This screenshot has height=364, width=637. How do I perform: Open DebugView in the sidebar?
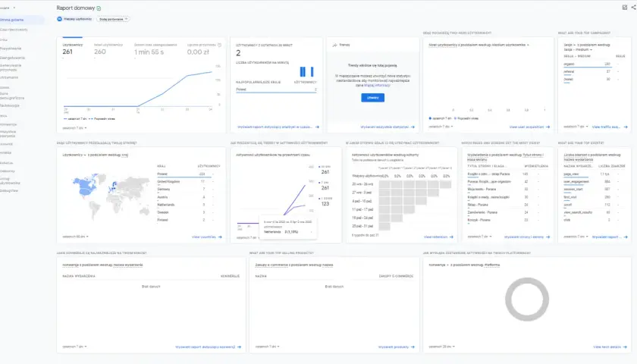(x=9, y=190)
